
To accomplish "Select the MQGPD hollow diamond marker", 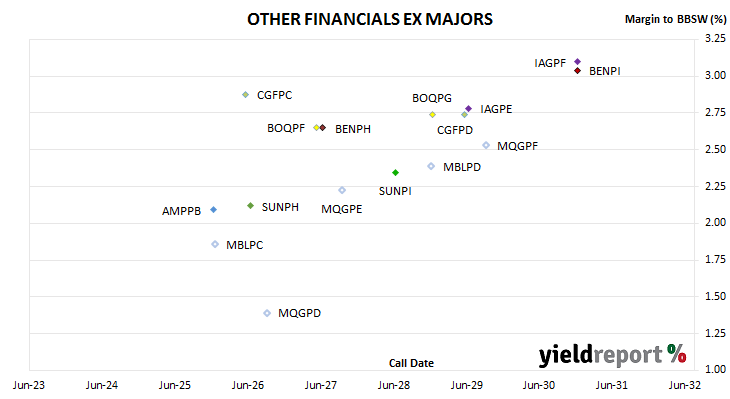I will coord(267,313).
